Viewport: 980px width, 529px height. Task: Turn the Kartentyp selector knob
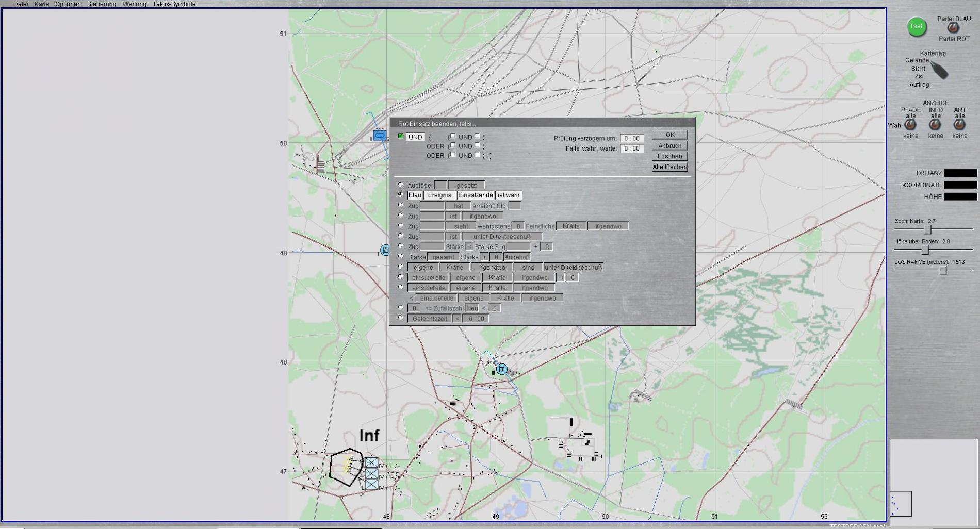939,70
